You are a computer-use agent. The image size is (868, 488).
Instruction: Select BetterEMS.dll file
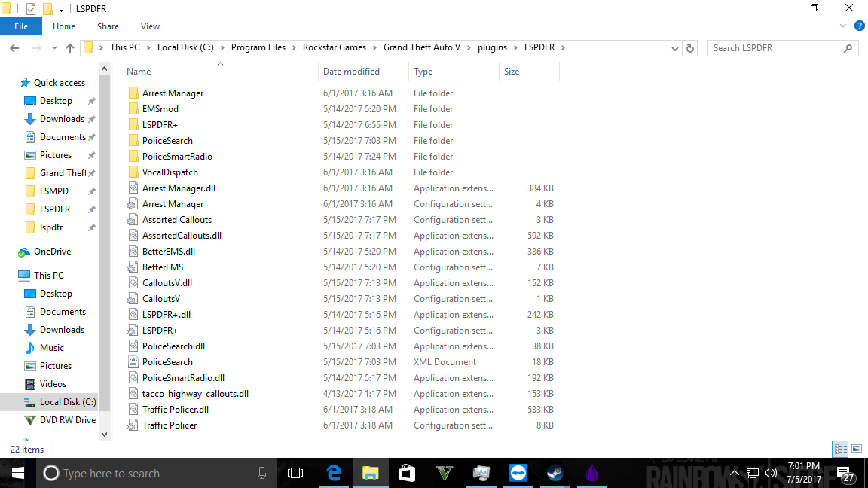point(168,252)
